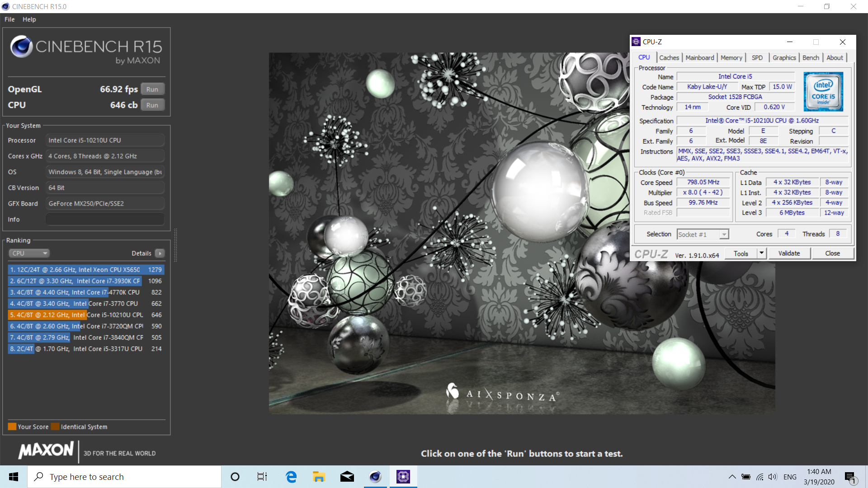This screenshot has height=488, width=868.
Task: Switch to Cinebench in the taskbar
Action: tap(375, 477)
